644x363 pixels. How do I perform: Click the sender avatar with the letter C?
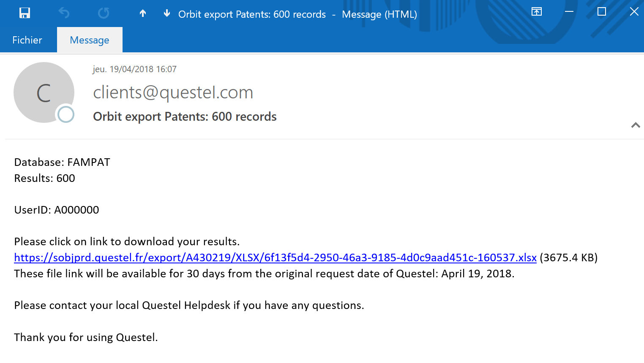(x=44, y=92)
